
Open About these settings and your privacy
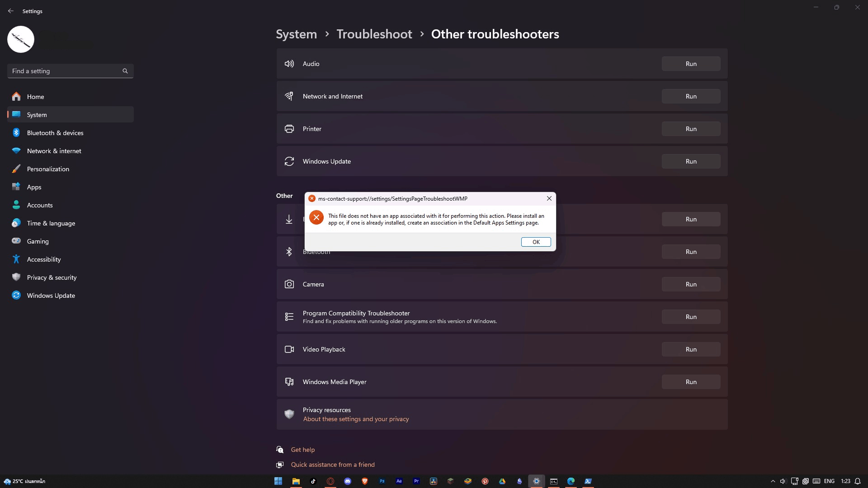click(356, 419)
